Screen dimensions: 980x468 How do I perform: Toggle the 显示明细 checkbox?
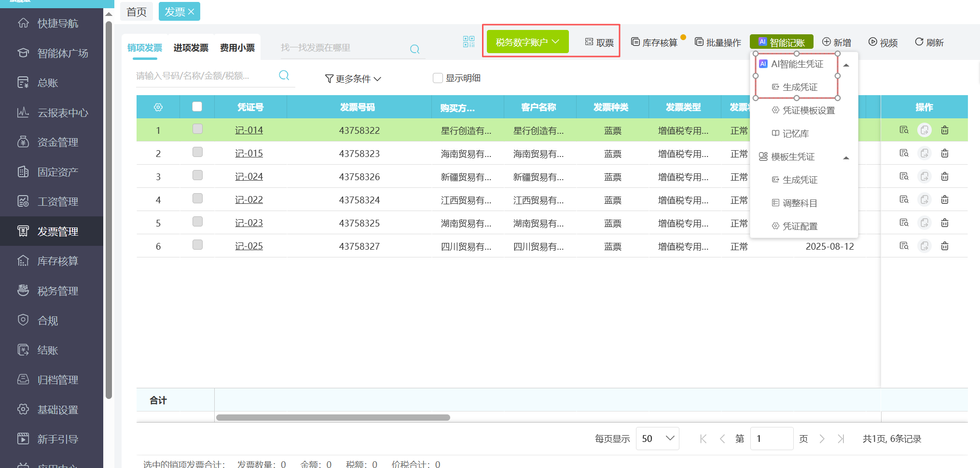coord(438,78)
